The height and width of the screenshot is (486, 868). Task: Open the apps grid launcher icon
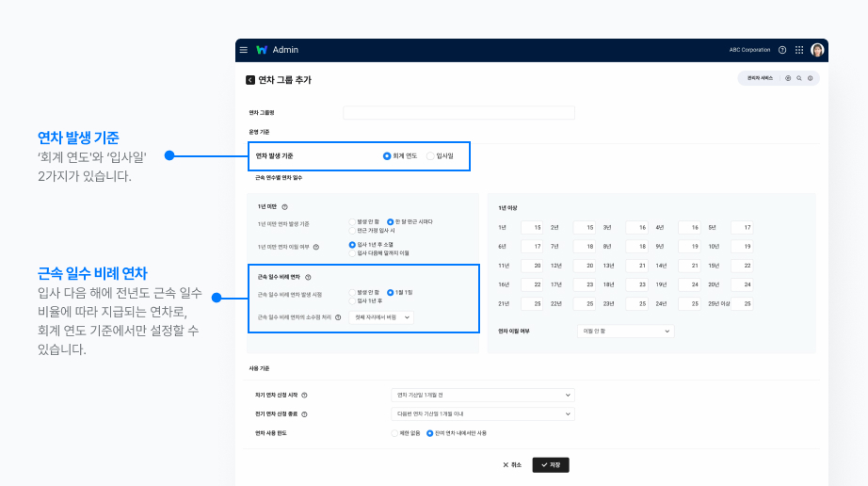[799, 50]
